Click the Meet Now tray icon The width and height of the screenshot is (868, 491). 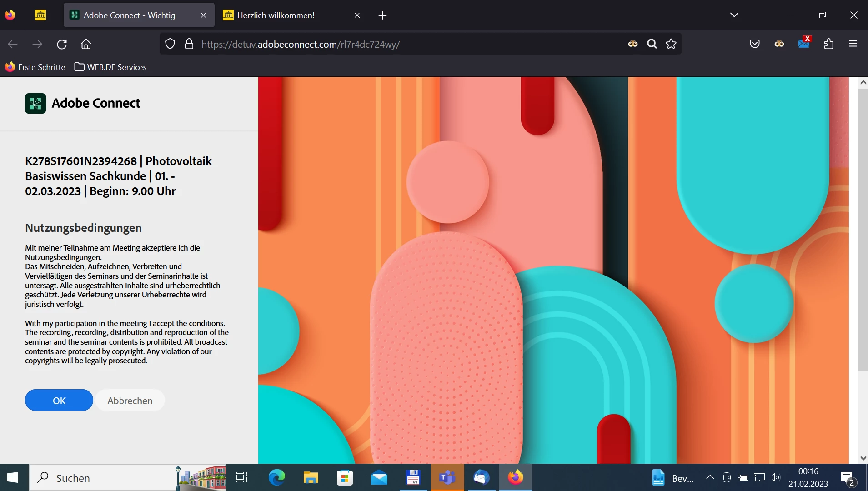[x=727, y=477]
